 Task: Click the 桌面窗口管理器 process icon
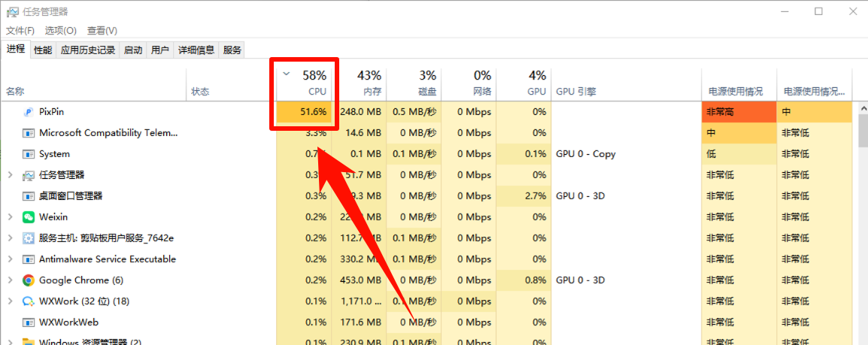click(28, 196)
